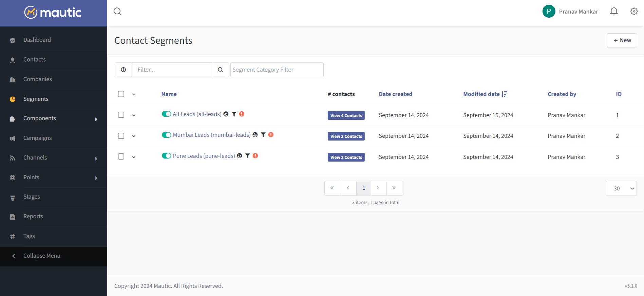Screen dimensions: 644x296
Task: Open the settings gear icon
Action: tap(634, 12)
